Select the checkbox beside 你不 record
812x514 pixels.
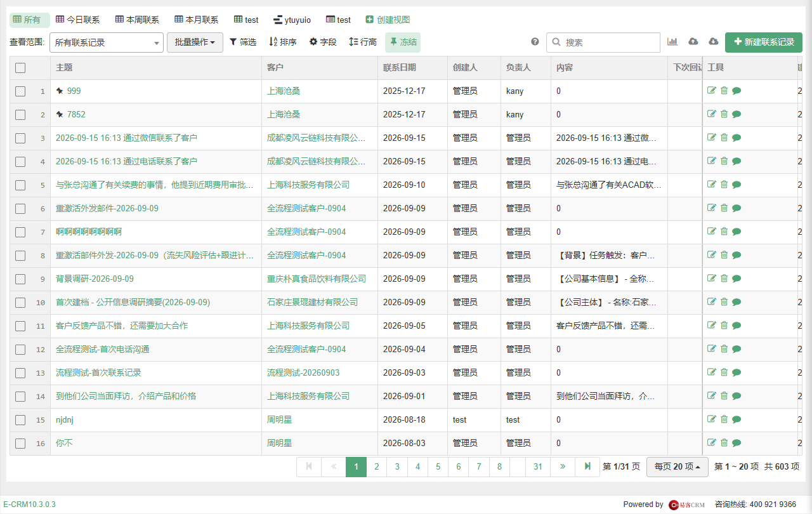[20, 444]
